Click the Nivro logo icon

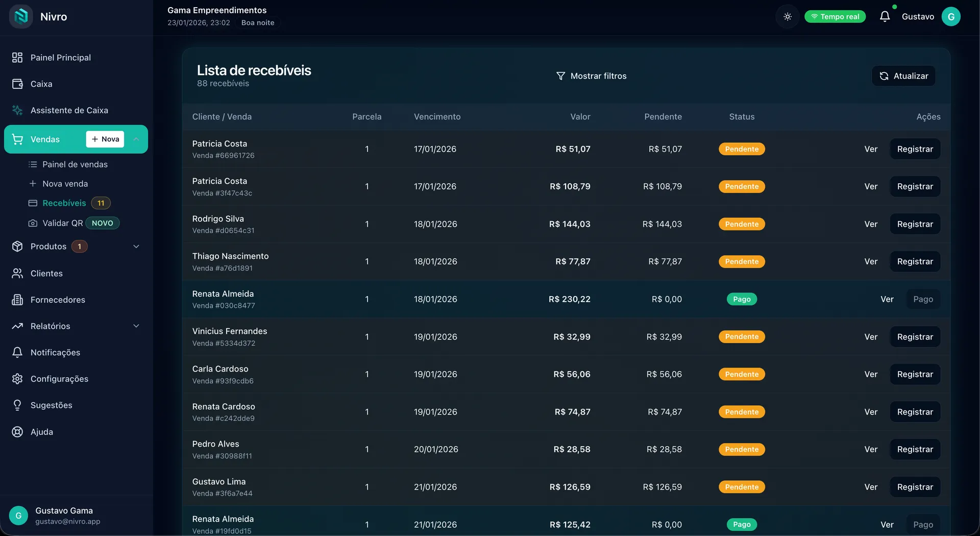[x=21, y=16]
